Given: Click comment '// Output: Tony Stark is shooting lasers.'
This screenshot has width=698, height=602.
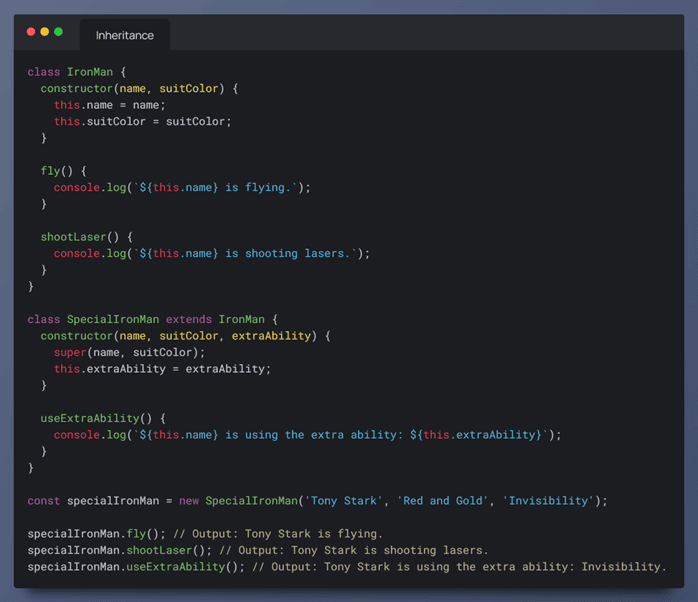Looking at the screenshot, I should tap(354, 550).
